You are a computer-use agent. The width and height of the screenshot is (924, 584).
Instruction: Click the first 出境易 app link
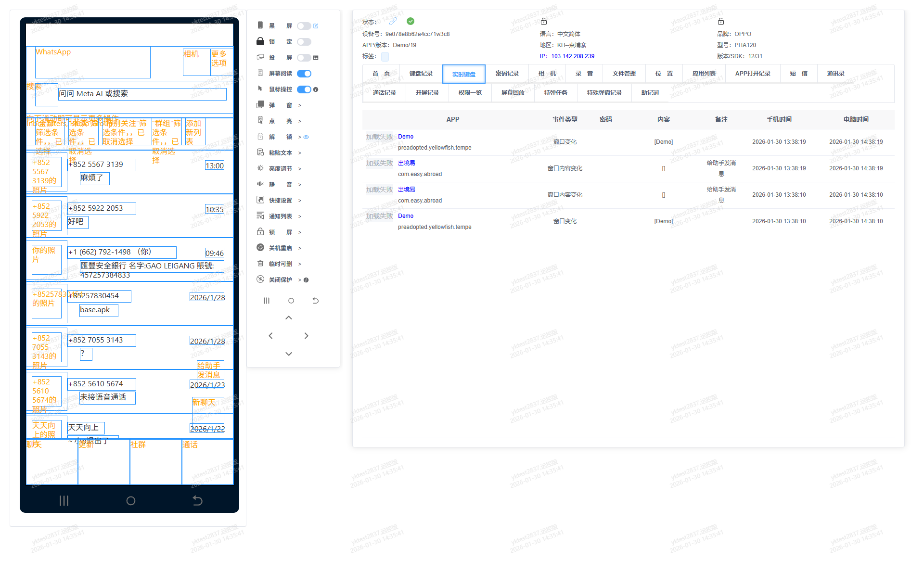[x=407, y=163]
